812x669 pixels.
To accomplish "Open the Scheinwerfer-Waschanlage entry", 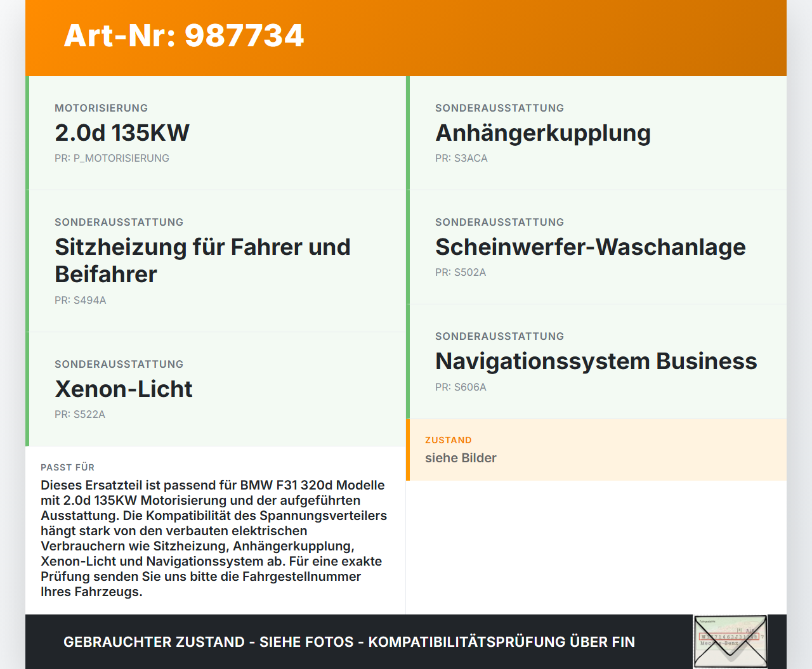I will point(590,247).
